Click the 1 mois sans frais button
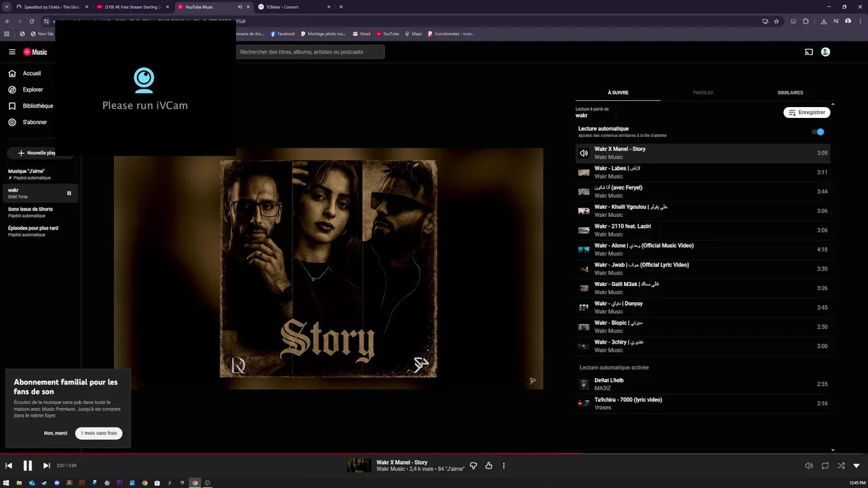This screenshot has height=488, width=868. pos(99,433)
